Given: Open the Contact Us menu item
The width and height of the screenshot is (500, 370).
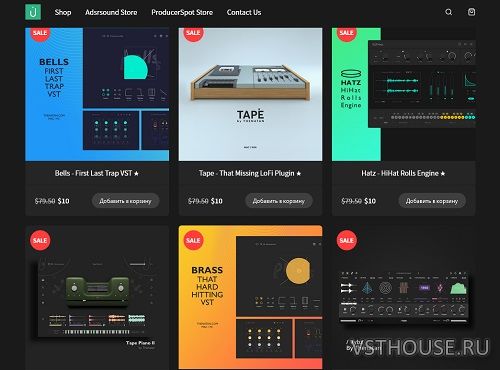Looking at the screenshot, I should click(x=244, y=12).
